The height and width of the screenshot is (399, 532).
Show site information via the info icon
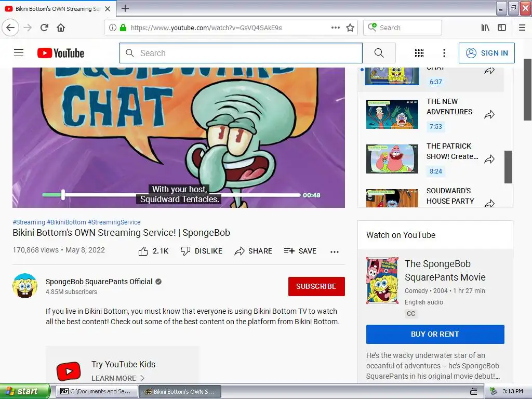(113, 28)
